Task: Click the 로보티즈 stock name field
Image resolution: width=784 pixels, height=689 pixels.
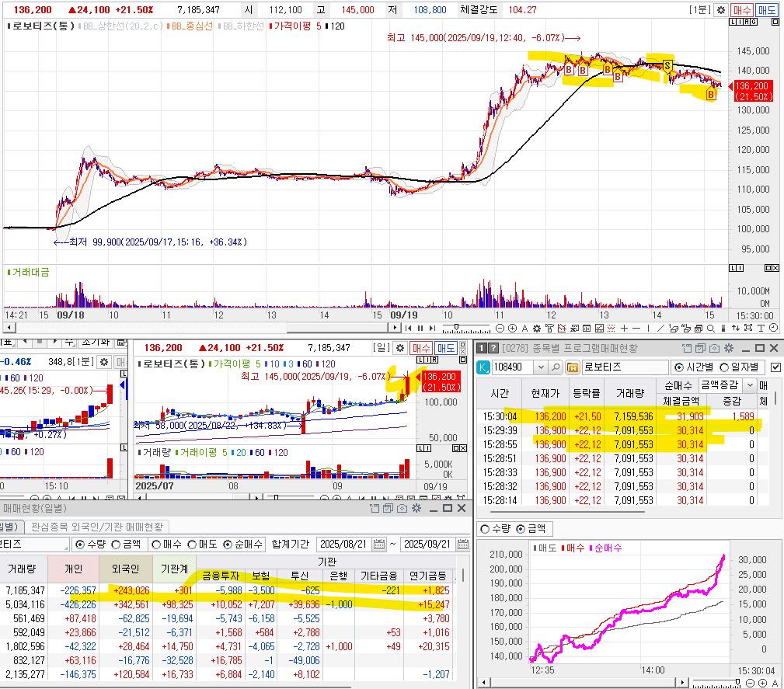Action: click(x=625, y=367)
